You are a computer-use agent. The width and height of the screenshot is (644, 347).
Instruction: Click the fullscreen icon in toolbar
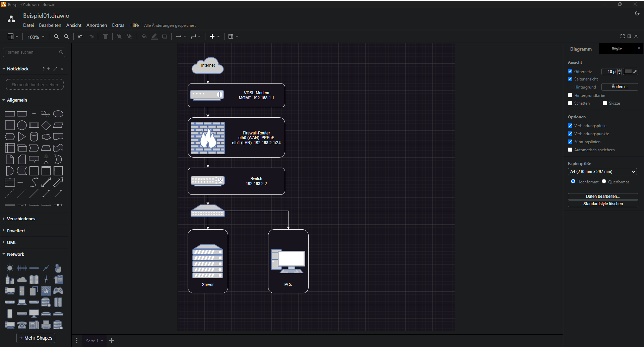[x=622, y=36]
